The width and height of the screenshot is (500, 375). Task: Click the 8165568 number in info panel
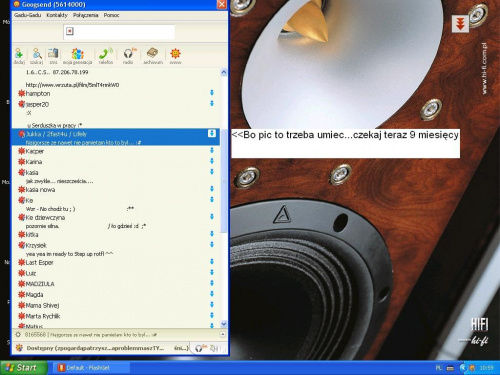click(35, 334)
